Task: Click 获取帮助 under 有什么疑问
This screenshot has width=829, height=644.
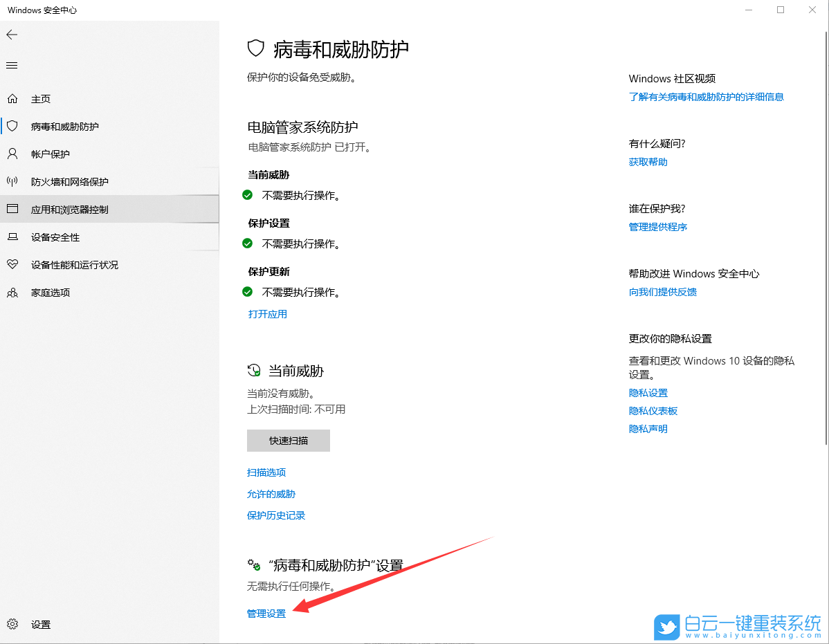Action: [x=648, y=161]
